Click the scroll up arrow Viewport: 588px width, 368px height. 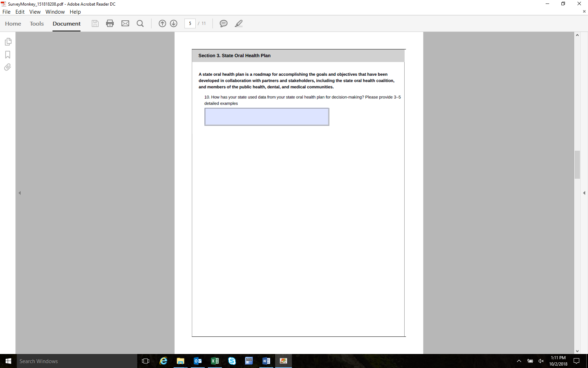(577, 35)
